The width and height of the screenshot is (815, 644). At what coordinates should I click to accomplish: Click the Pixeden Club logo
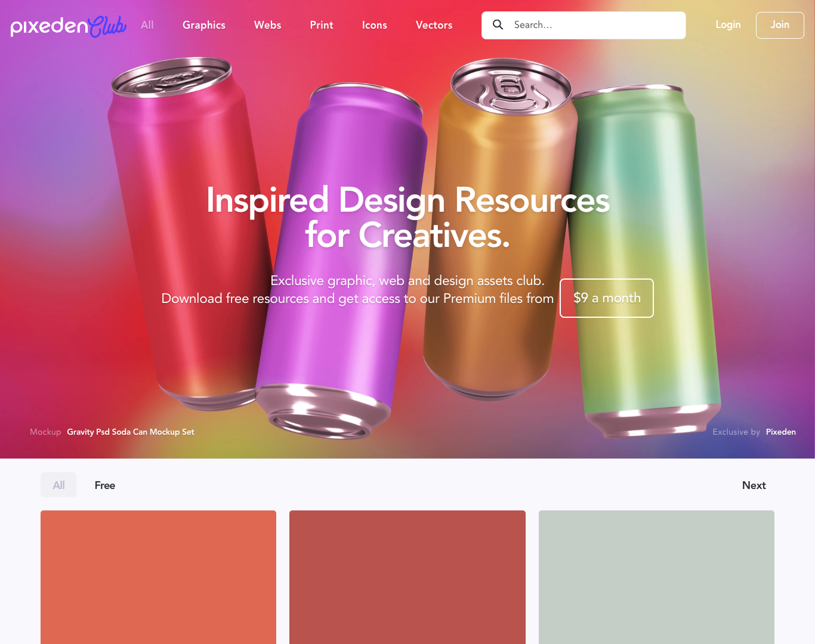[68, 26]
